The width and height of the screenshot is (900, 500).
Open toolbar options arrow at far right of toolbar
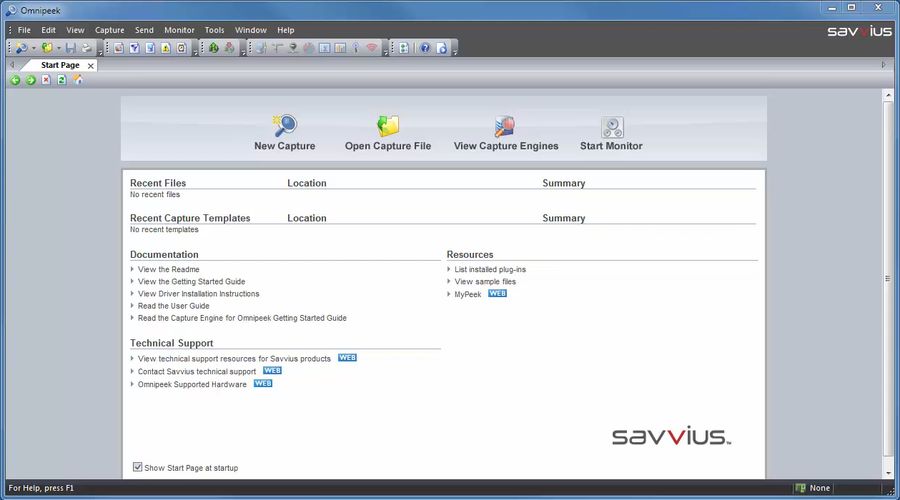(x=455, y=51)
